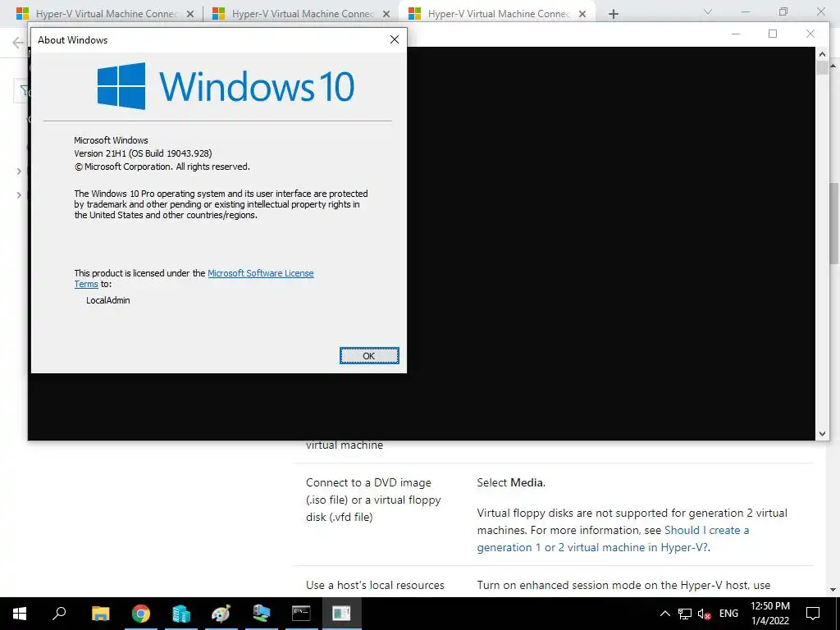Image resolution: width=840 pixels, height=630 pixels.
Task: Select third Hyper-V Virtual Machine tab
Action: tap(498, 14)
